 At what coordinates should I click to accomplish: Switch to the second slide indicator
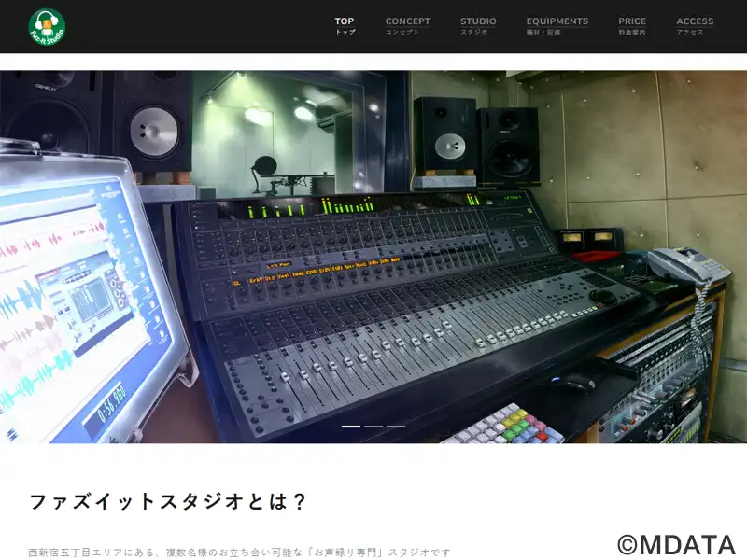[x=373, y=426]
